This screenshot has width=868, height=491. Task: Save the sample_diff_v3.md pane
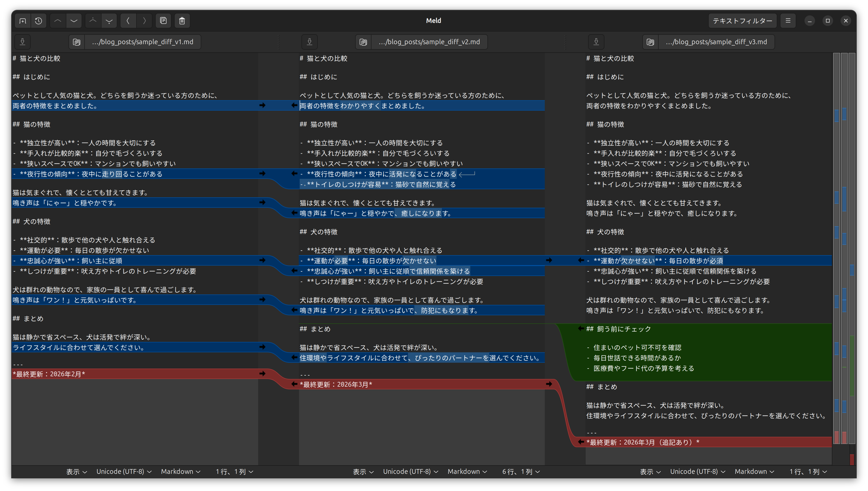(596, 42)
